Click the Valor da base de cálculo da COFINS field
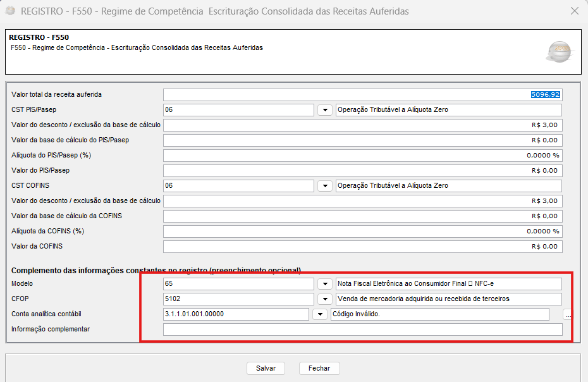The image size is (588, 382). [x=363, y=216]
